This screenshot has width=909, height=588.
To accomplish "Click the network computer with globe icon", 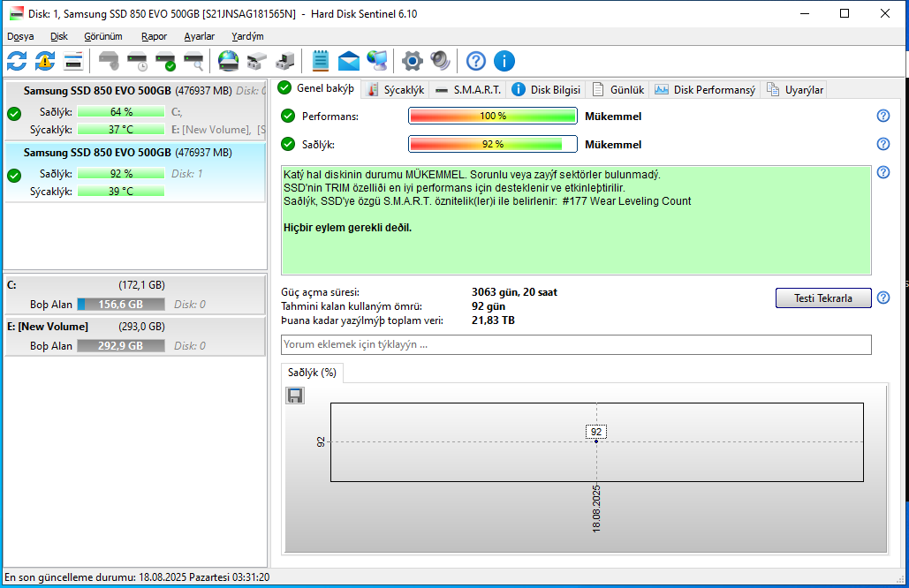I will 377,61.
